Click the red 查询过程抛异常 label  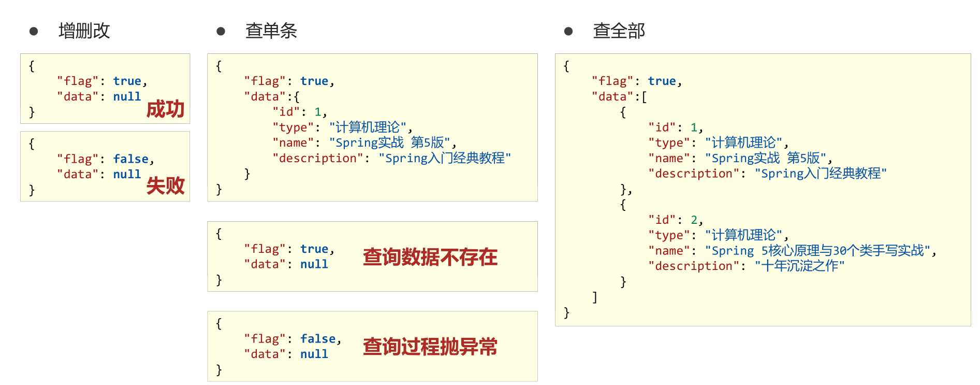click(430, 347)
